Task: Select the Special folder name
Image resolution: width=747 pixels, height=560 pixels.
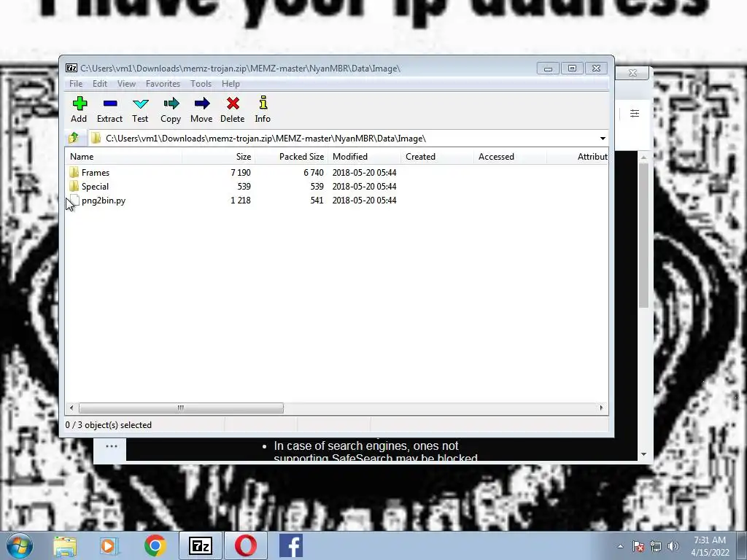Action: 95,186
